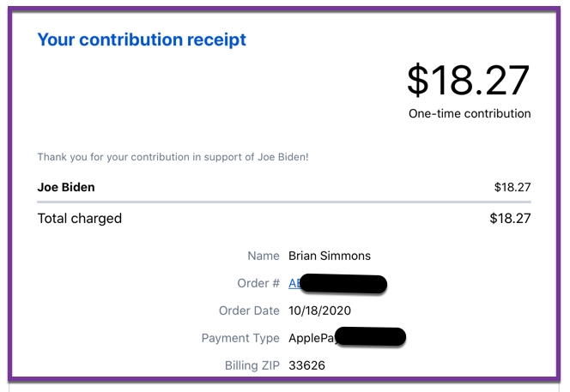The image size is (570, 392).
Task: Click the 'Payment Type' field label
Action: (x=240, y=338)
